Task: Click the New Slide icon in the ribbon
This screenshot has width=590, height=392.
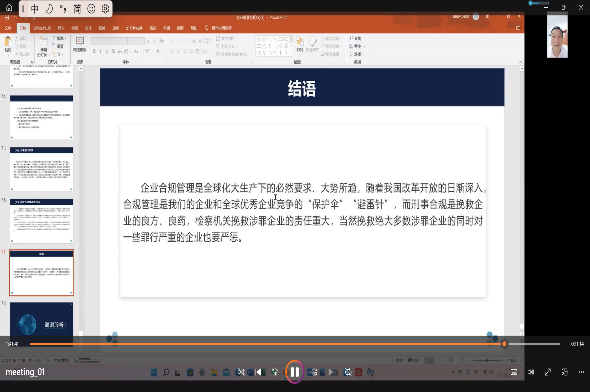Action: point(44,46)
